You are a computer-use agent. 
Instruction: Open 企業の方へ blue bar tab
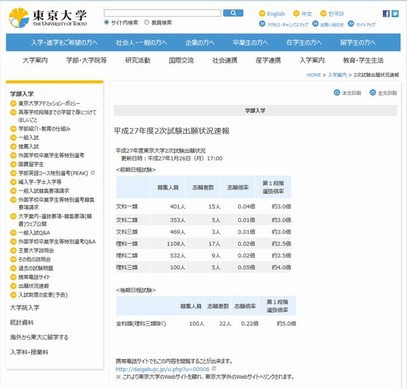(200, 43)
